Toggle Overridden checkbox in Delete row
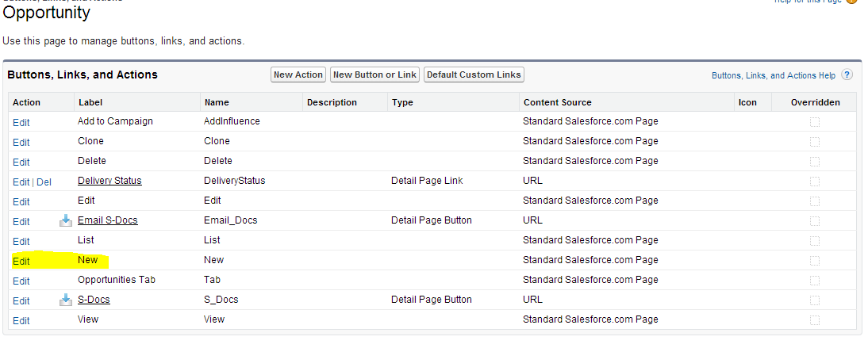Screen dimensions: 868x348 tap(815, 162)
